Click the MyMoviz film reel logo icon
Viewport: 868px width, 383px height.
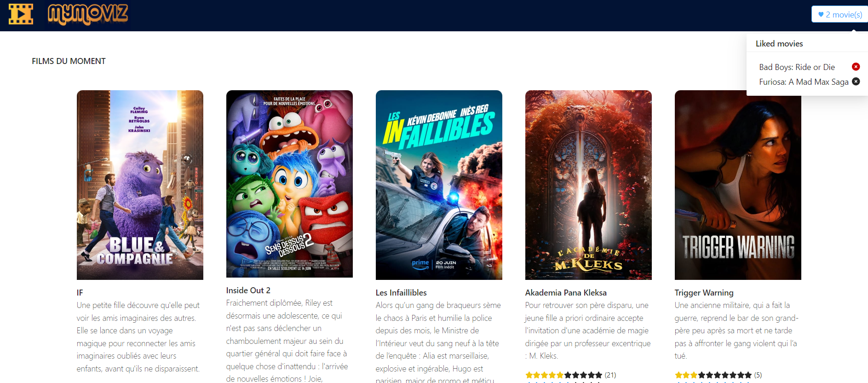click(21, 14)
